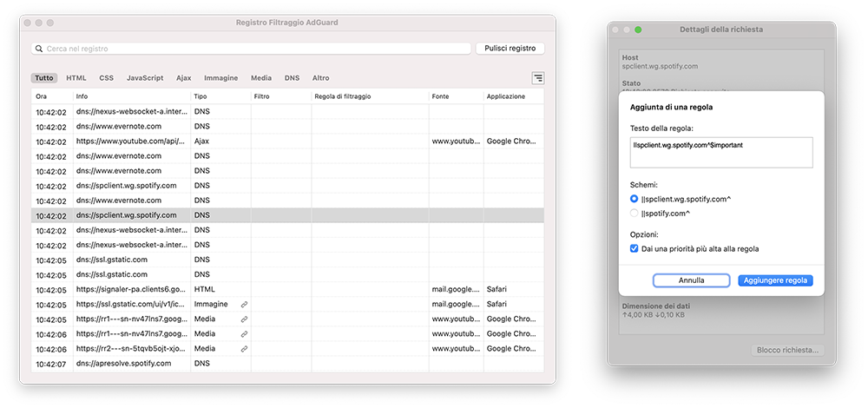
Task: Click the Safari cell in the HTML row
Action: tap(497, 289)
